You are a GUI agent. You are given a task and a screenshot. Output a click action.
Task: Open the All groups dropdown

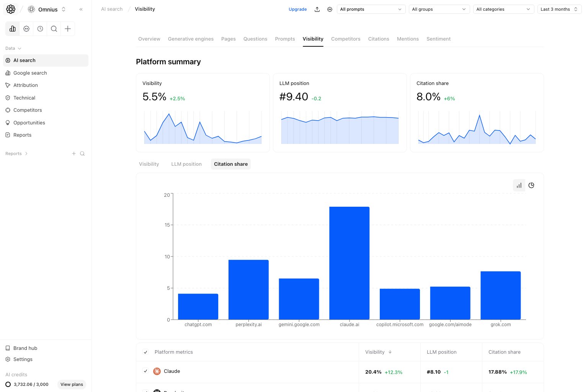tap(439, 9)
